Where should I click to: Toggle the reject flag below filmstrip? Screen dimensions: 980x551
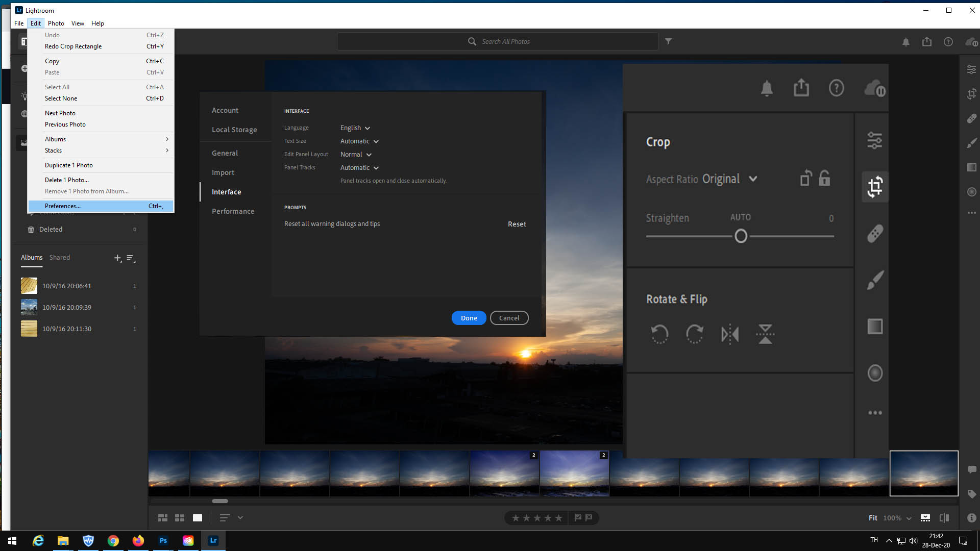(x=589, y=518)
